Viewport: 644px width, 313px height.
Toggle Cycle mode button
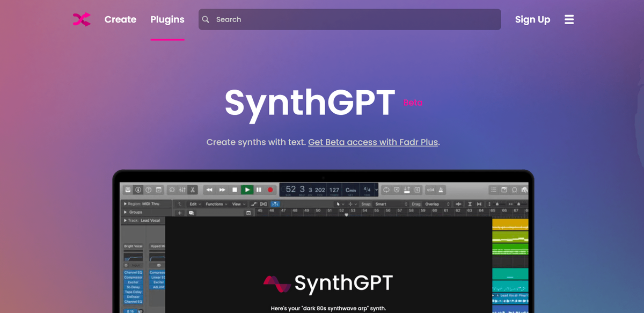pos(386,190)
